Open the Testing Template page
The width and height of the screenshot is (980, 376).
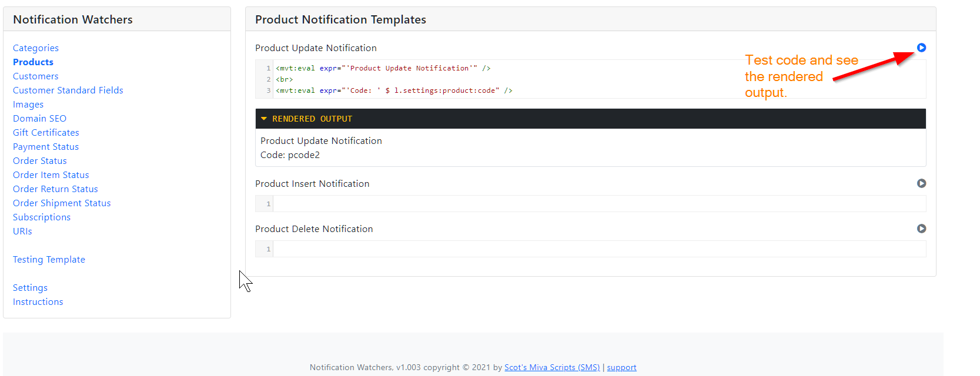point(49,260)
